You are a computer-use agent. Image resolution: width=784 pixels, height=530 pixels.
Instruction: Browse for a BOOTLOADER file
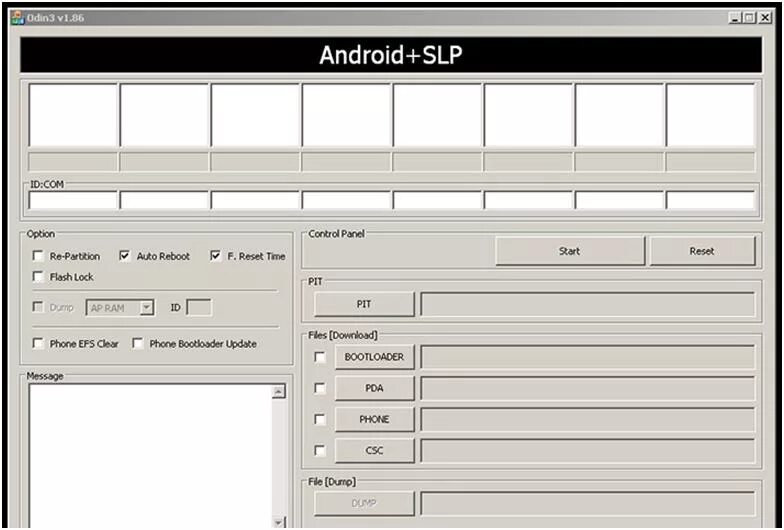374,357
